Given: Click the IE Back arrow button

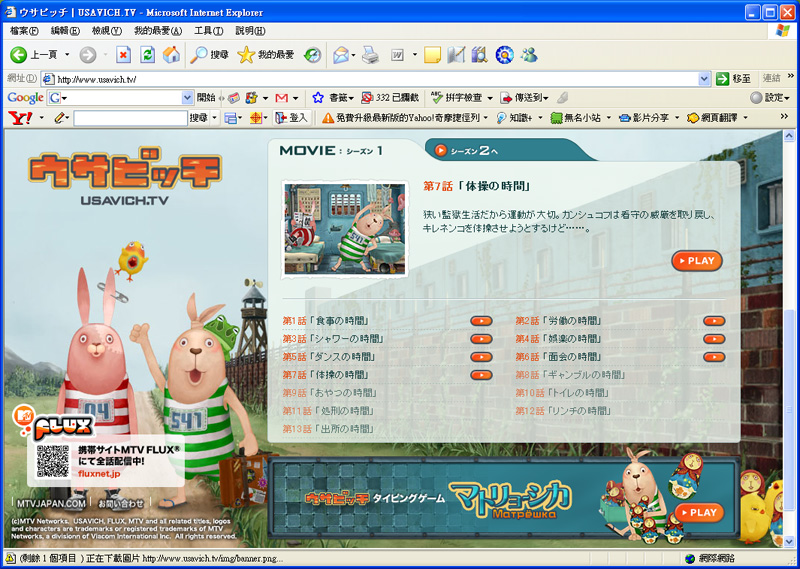Looking at the screenshot, I should pos(18,55).
